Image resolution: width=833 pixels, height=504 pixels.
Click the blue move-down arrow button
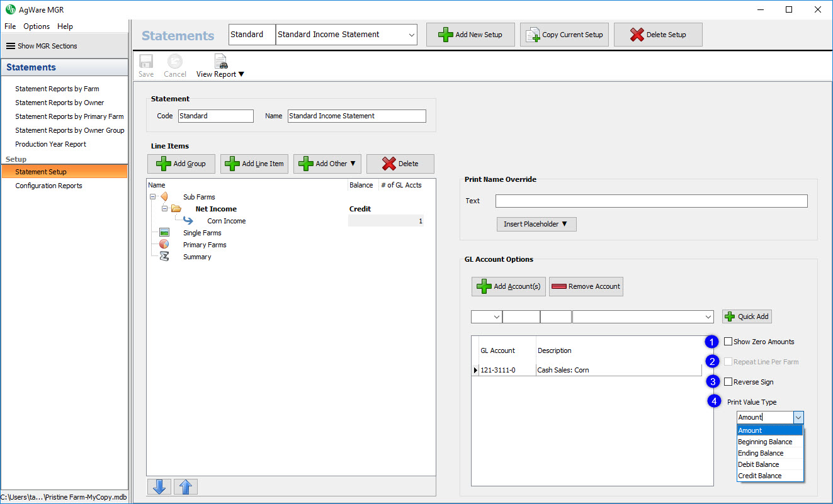159,486
